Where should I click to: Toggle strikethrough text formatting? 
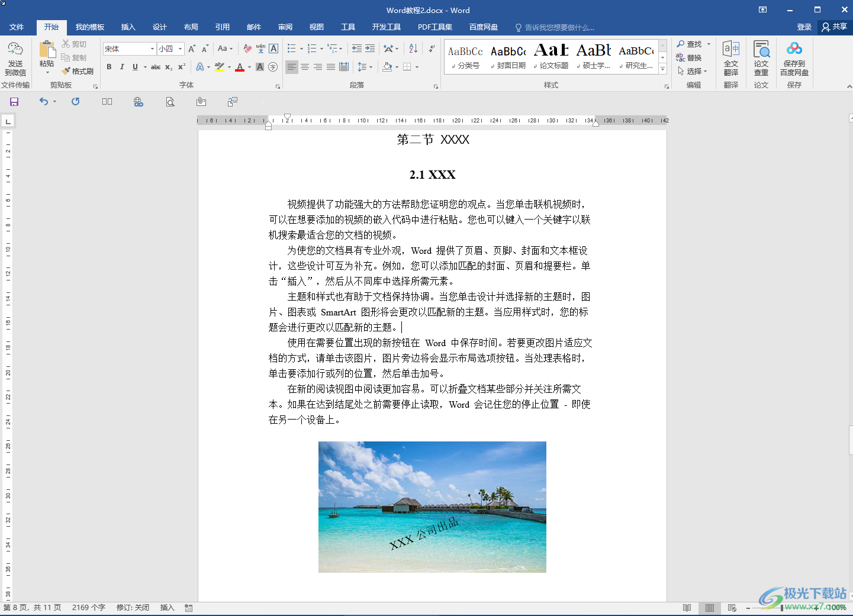(156, 67)
